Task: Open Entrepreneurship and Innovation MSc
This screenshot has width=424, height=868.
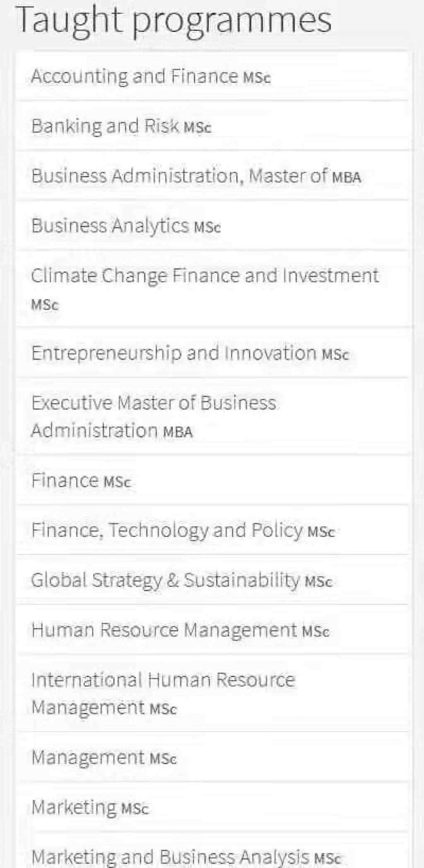Action: click(212, 353)
